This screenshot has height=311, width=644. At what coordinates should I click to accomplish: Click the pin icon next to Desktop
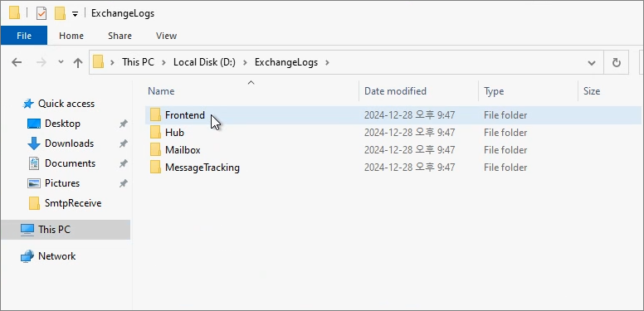(x=123, y=124)
